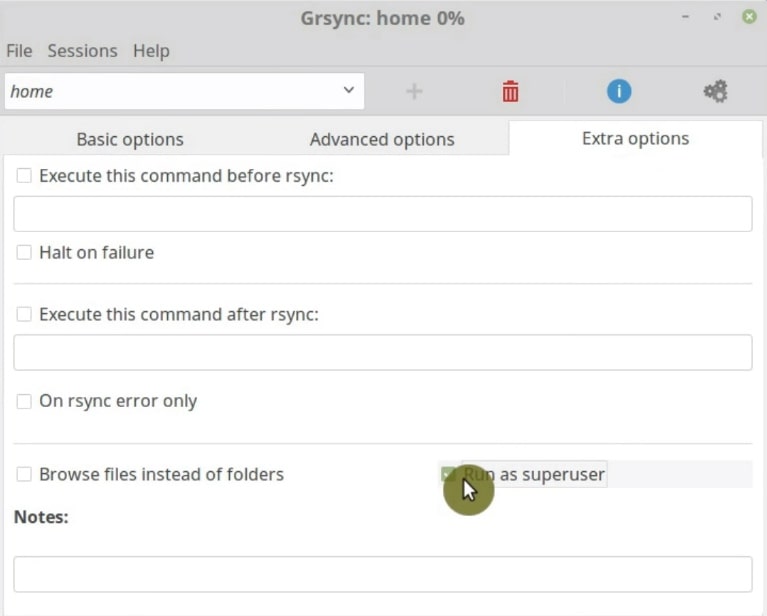This screenshot has height=616, width=767.
Task: Click the add session plus icon
Action: [x=414, y=91]
